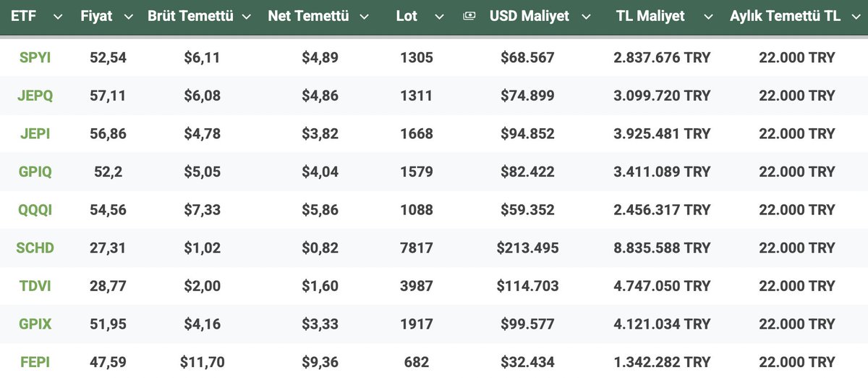Click USD cost $32.434
This screenshot has height=378, width=868.
point(528,362)
